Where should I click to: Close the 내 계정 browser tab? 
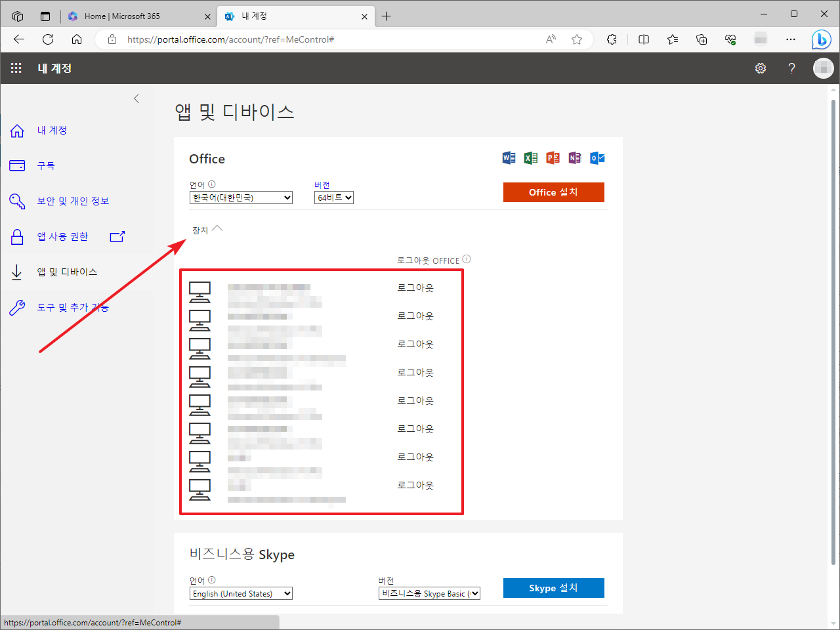[x=365, y=16]
